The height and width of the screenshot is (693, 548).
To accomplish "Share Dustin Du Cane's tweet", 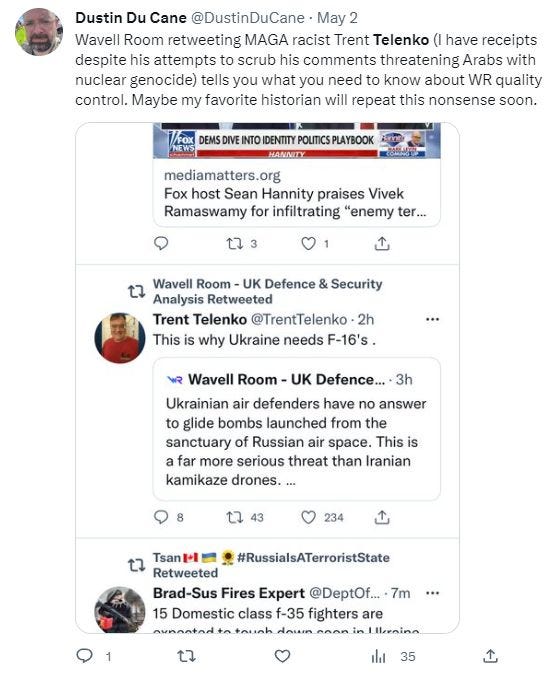I will (490, 656).
